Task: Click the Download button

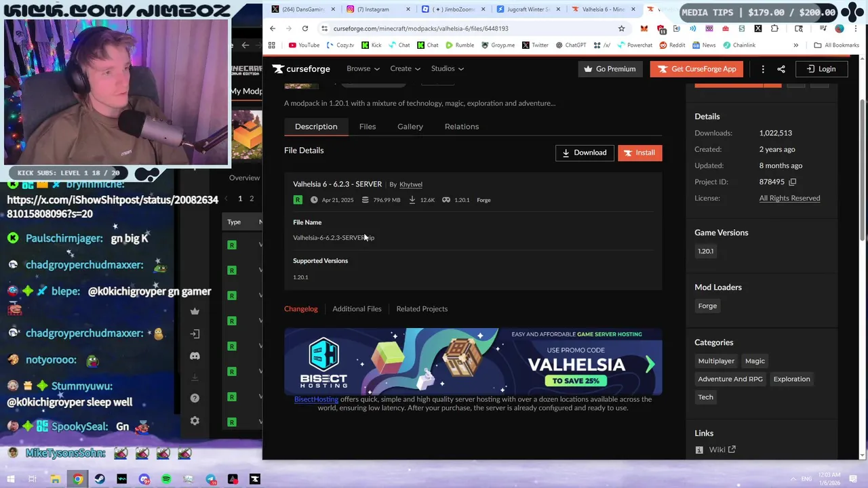Action: pyautogui.click(x=585, y=152)
